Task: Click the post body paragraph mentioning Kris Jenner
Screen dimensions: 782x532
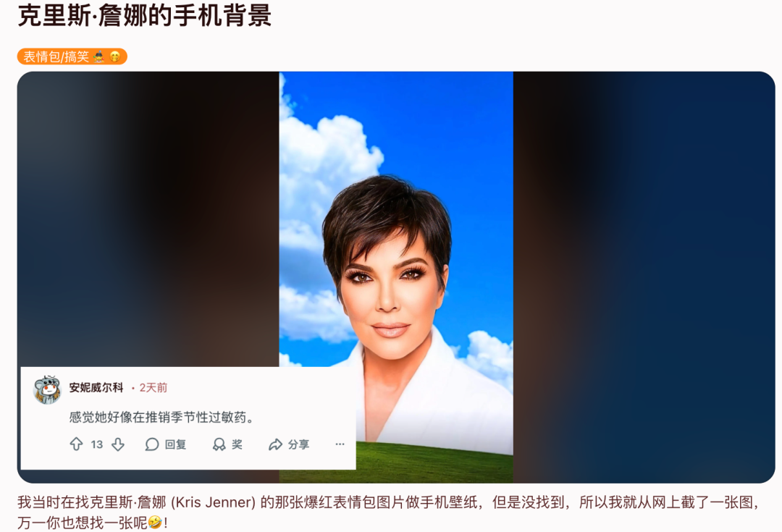Action: coord(389,512)
